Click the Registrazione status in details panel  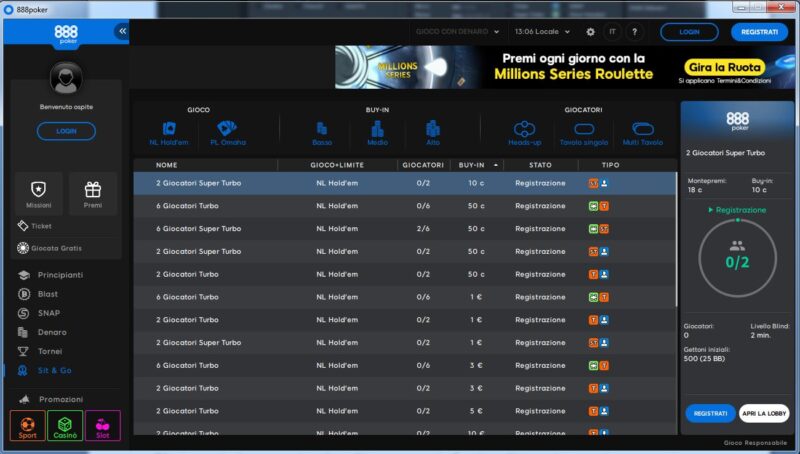(x=737, y=210)
